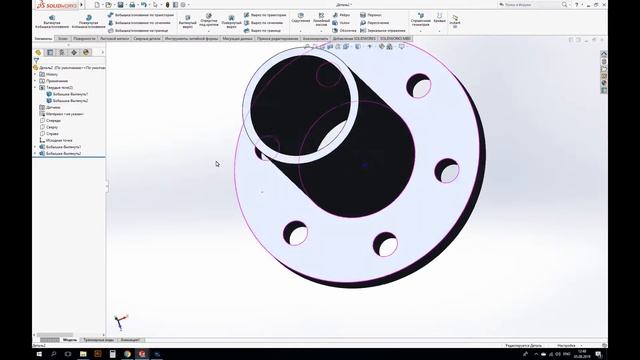Switch to the SOLIDWORKS Add-Ins tab

(354, 39)
